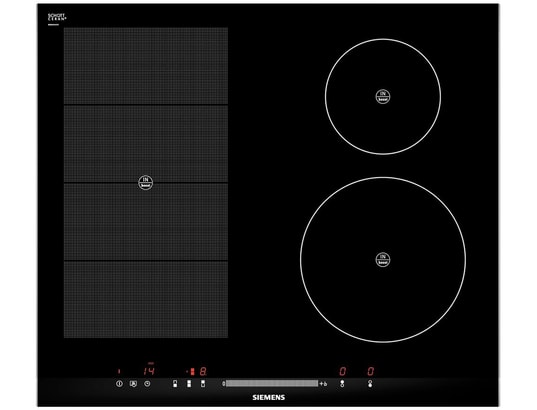The image size is (537, 410).
Task: Tap the timer clock symbol
Action: [147, 384]
